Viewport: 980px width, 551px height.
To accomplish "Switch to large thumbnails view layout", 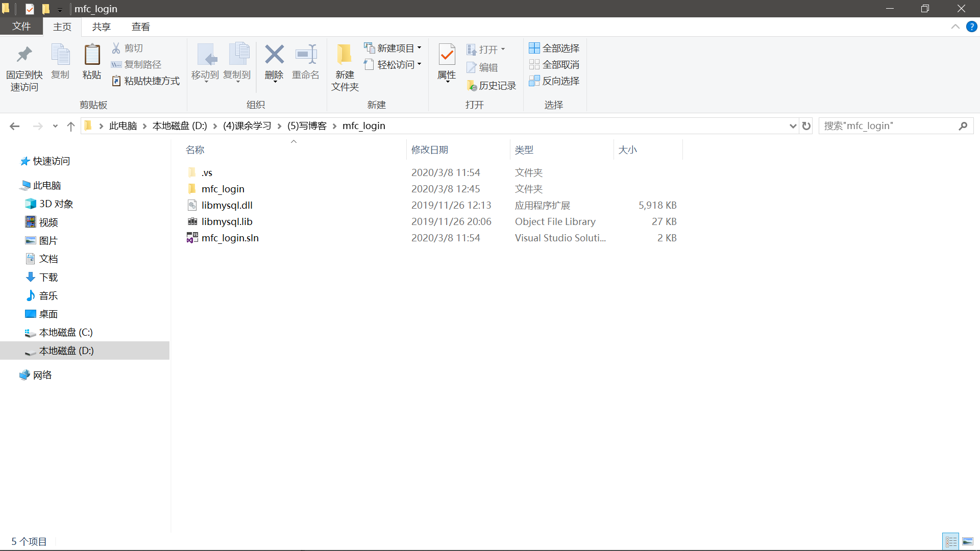I will (x=968, y=541).
